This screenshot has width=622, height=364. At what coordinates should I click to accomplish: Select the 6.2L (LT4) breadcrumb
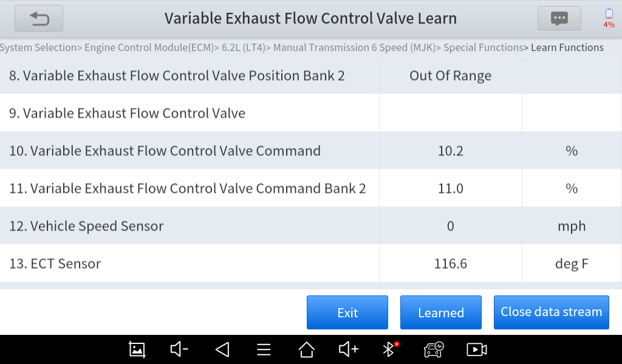coord(242,47)
